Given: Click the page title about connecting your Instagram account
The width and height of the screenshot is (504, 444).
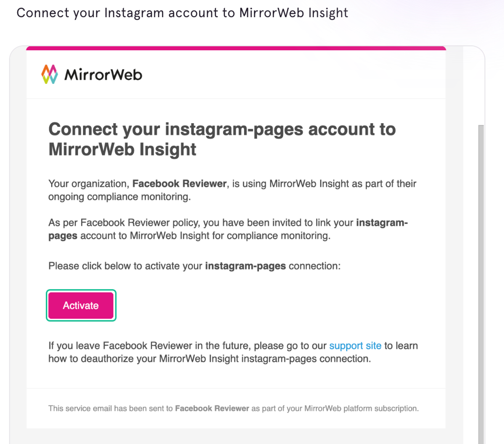Looking at the screenshot, I should 182,13.
